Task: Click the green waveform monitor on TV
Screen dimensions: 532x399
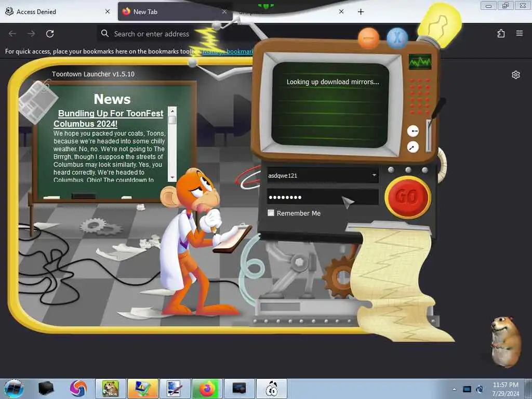Action: point(420,62)
